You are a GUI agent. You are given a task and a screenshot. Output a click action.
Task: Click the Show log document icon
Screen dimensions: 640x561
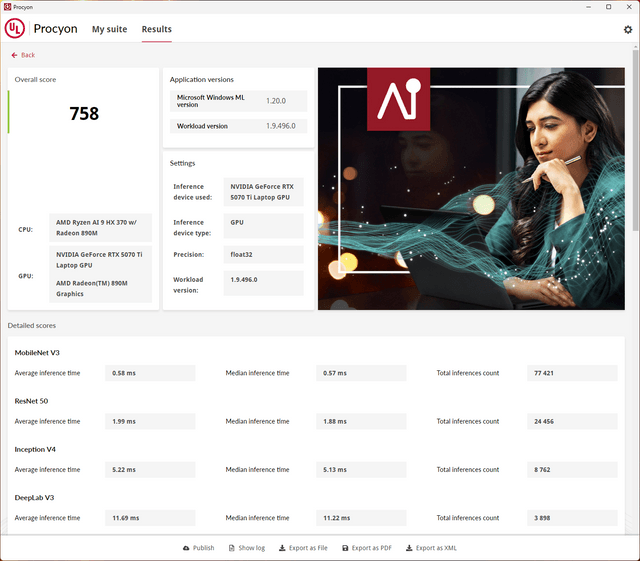click(231, 548)
